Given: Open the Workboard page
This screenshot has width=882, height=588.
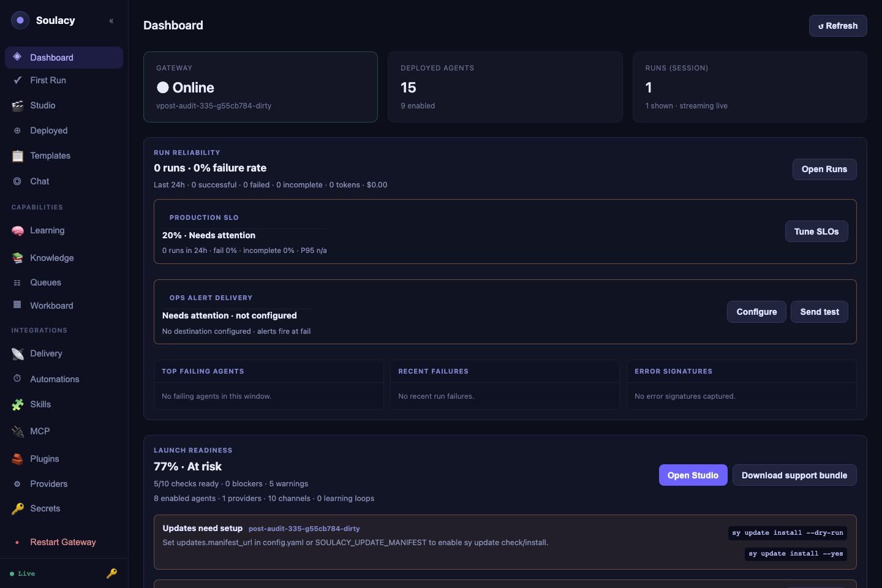Looking at the screenshot, I should point(64,305).
